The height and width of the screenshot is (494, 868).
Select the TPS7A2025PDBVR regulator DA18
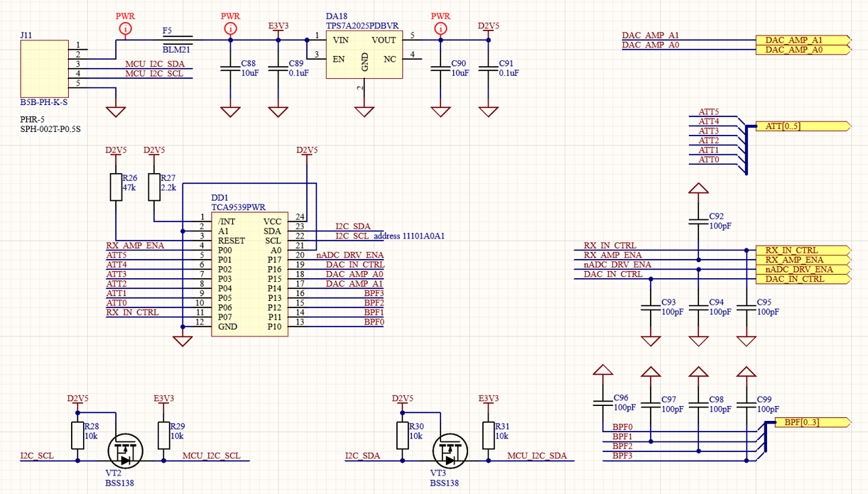pos(364,54)
